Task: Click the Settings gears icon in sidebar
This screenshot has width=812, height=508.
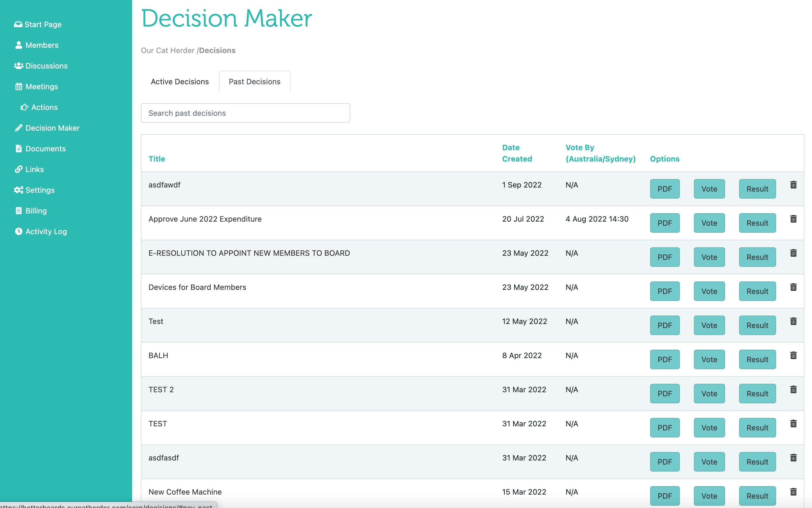Action: point(18,190)
